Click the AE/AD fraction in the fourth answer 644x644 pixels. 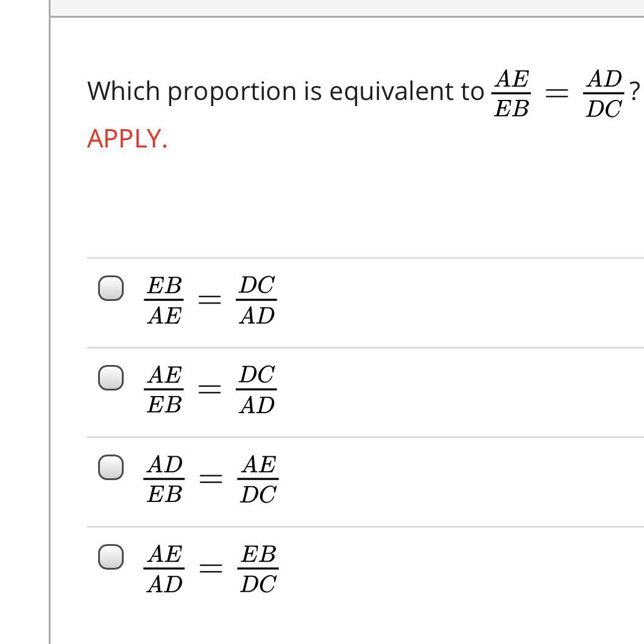[x=164, y=569]
